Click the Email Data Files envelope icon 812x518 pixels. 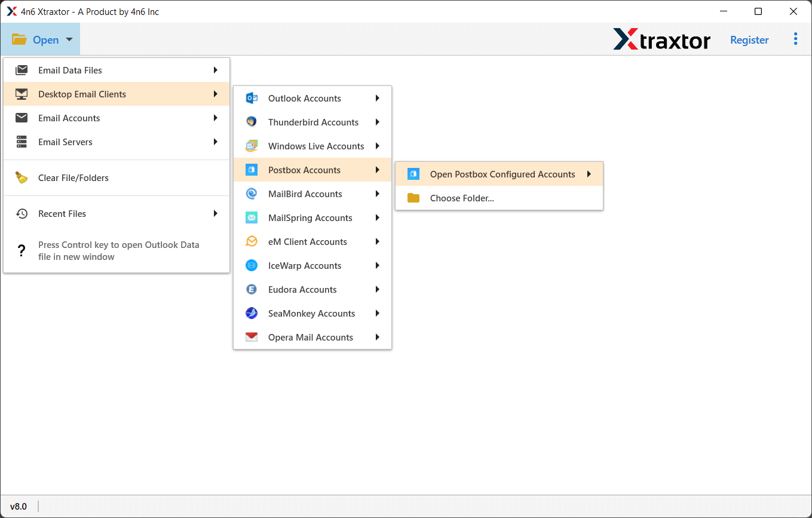tap(22, 70)
